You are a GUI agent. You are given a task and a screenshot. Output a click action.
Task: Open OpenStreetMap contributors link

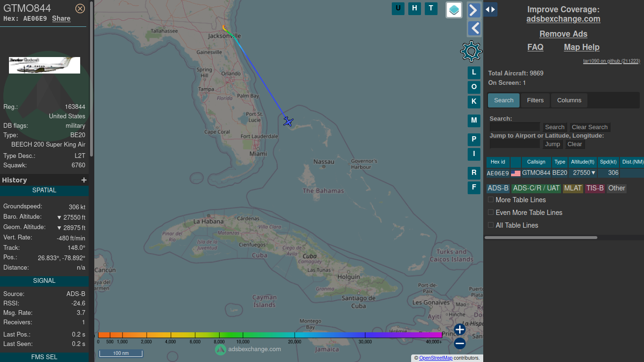coord(436,358)
